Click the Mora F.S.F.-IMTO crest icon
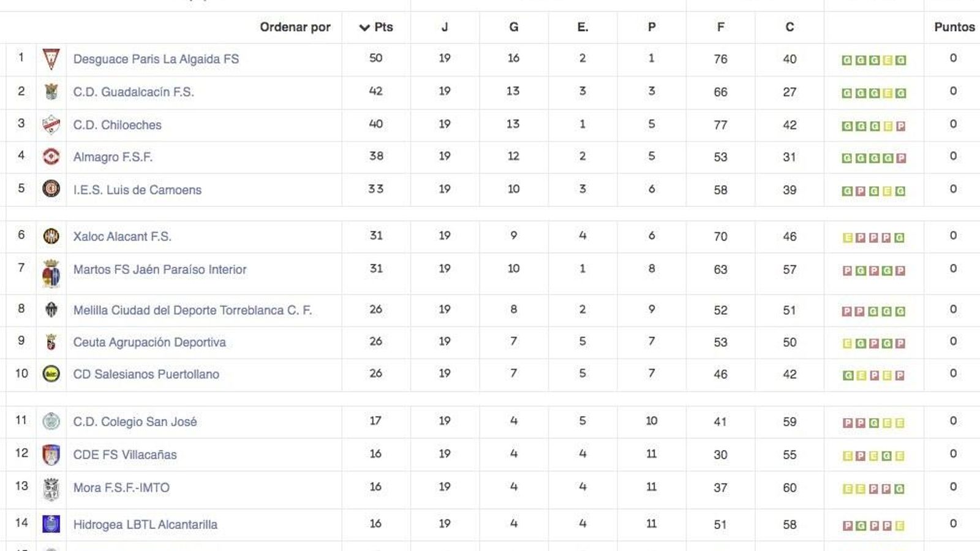The image size is (980, 551). point(52,487)
